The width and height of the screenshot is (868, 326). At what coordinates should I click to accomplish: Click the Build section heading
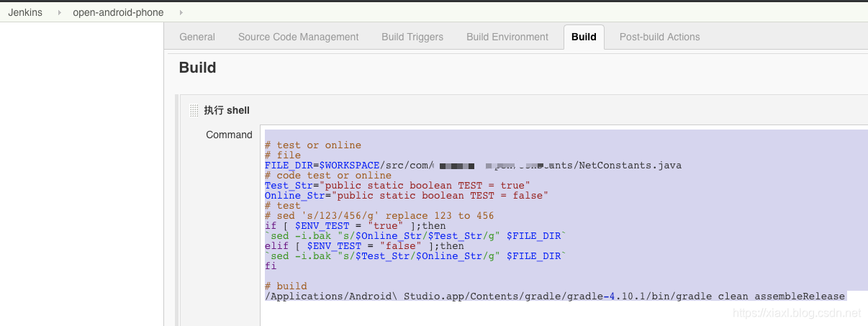click(197, 68)
